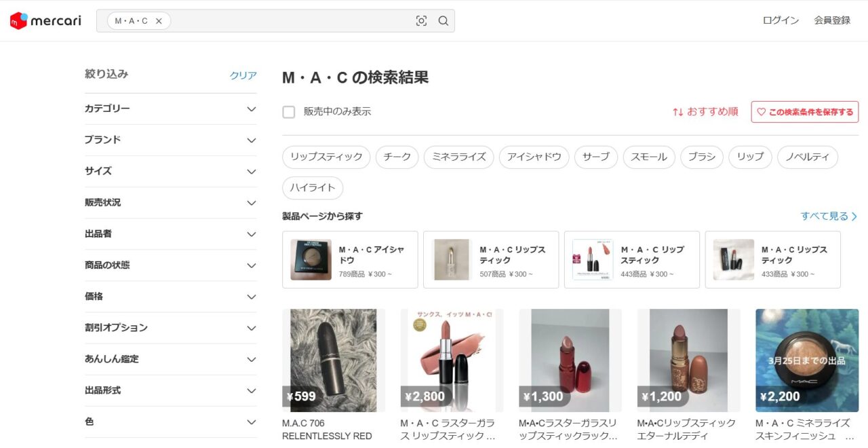The height and width of the screenshot is (448, 868).
Task: Expand the 割引オプション filter
Action: pos(171,327)
